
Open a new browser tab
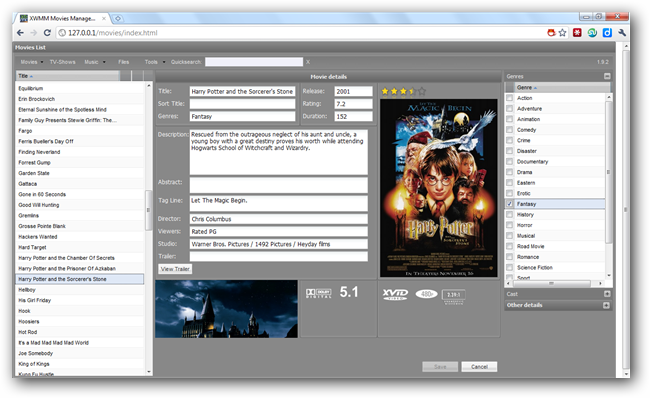point(118,19)
